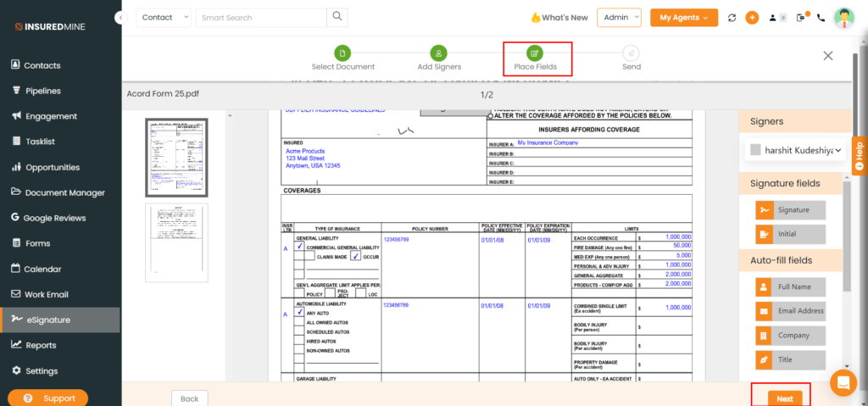Viewport: 868px width, 406px height.
Task: Select the page 2 thumbnail
Action: click(176, 242)
